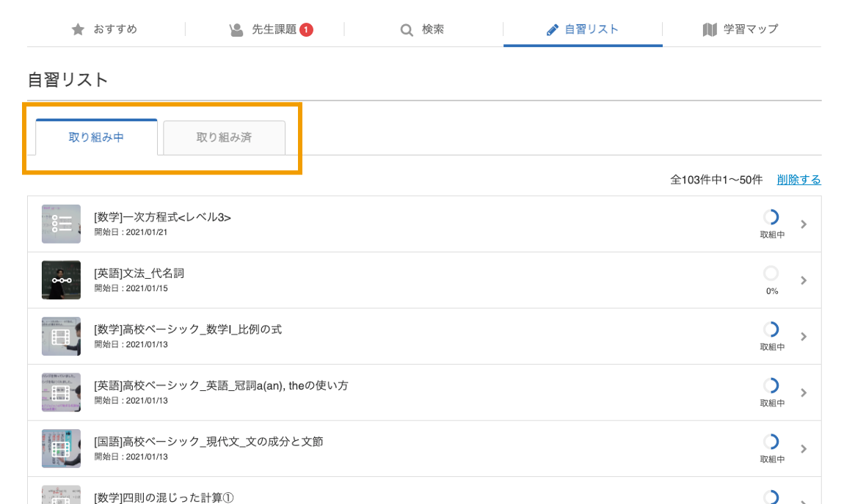844x504 pixels.
Task: Click the star icon beside おすすめ
Action: coord(78,29)
